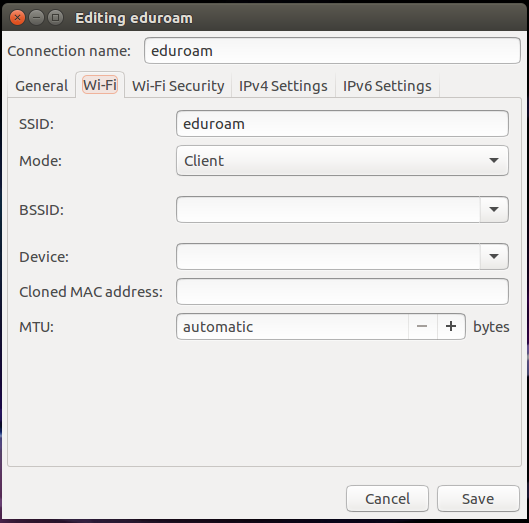Image resolution: width=529 pixels, height=523 pixels.
Task: Click the SSID text field
Action: (x=342, y=123)
